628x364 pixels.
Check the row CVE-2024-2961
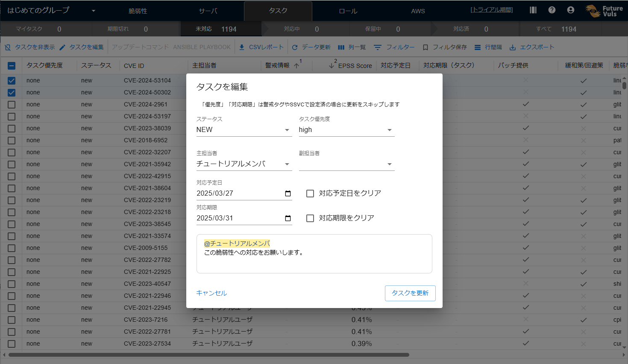click(12, 104)
